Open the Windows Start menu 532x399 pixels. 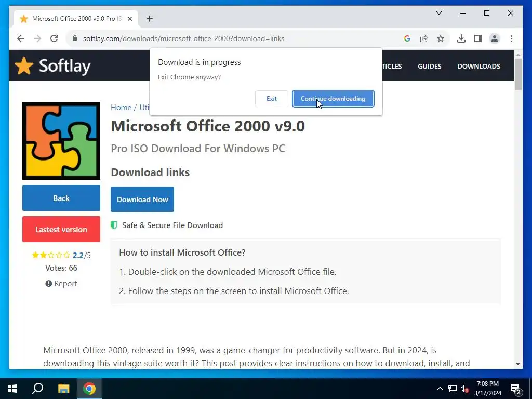point(12,389)
